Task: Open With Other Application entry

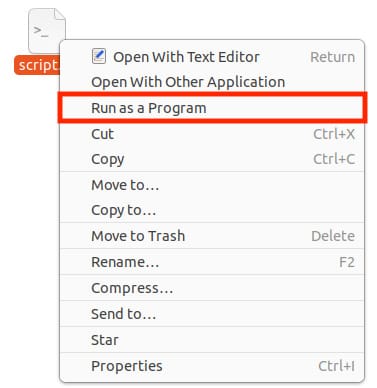Action: (212, 82)
